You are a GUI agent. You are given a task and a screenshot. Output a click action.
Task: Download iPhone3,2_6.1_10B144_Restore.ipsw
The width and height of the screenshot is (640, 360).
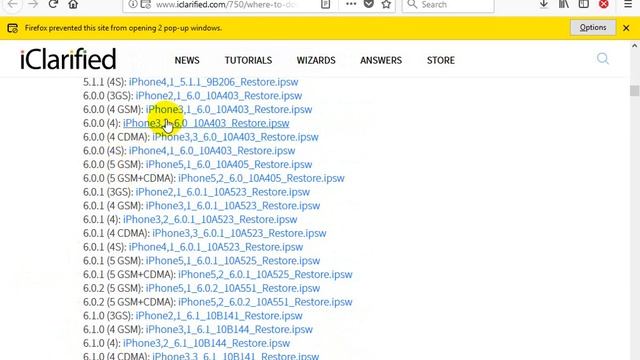point(207,343)
